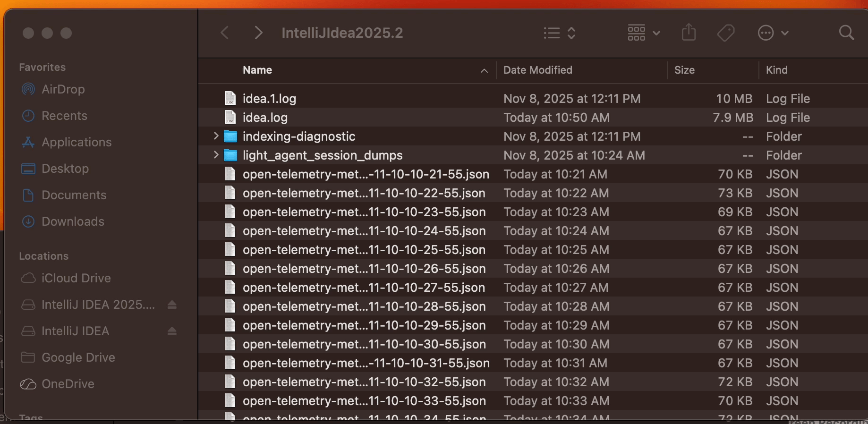Expand the indexing-diagnostic folder
Image resolution: width=868 pixels, height=424 pixels.
point(216,136)
